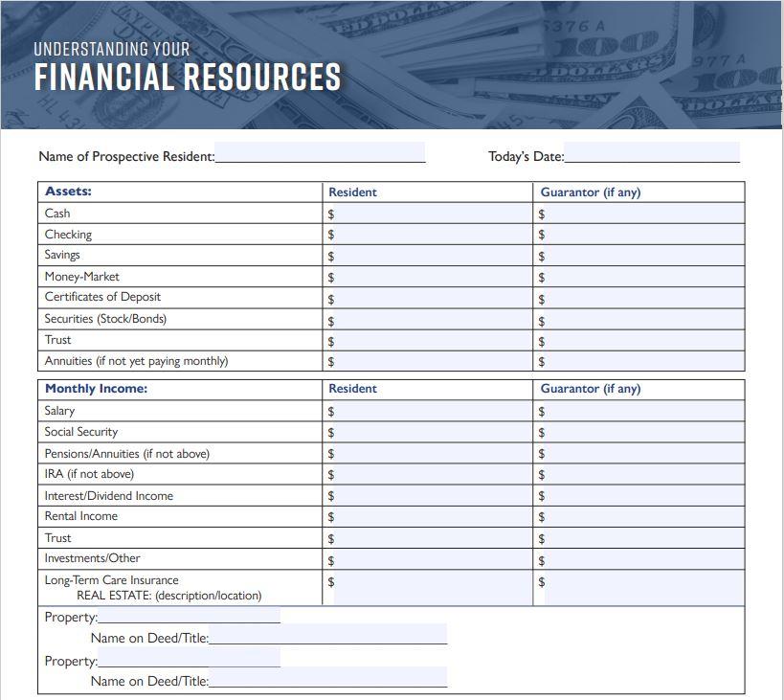Click the Resident IRA amount field
The image size is (784, 700).
433,474
